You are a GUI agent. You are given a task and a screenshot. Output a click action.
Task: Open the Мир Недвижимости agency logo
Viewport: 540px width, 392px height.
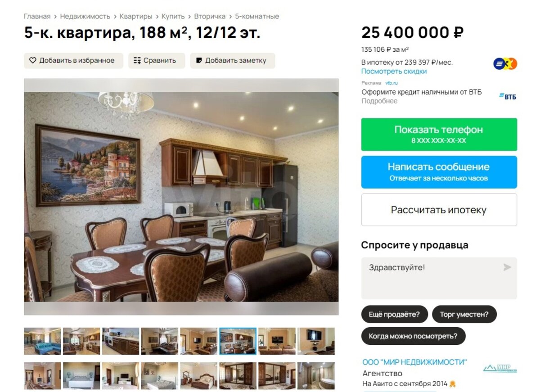click(x=500, y=368)
